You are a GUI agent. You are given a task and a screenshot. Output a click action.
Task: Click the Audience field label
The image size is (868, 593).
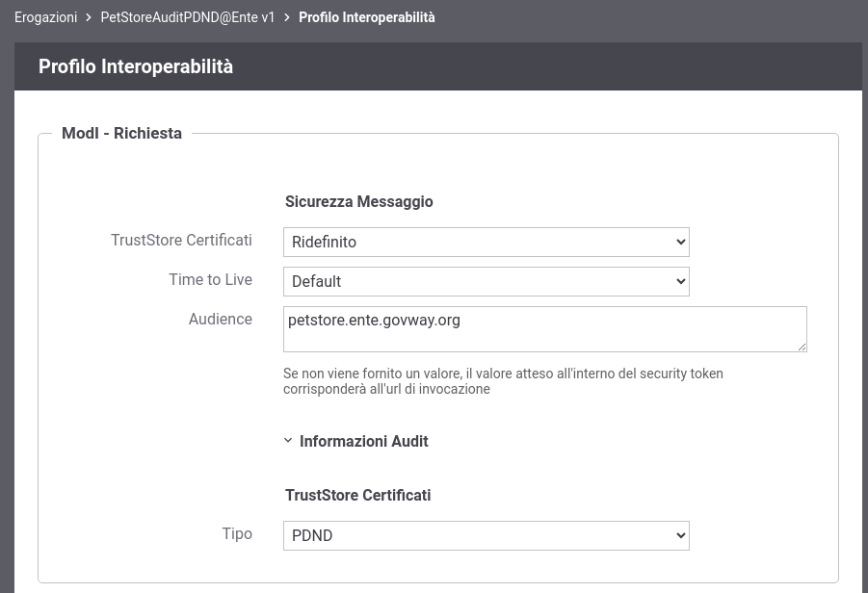tap(221, 320)
